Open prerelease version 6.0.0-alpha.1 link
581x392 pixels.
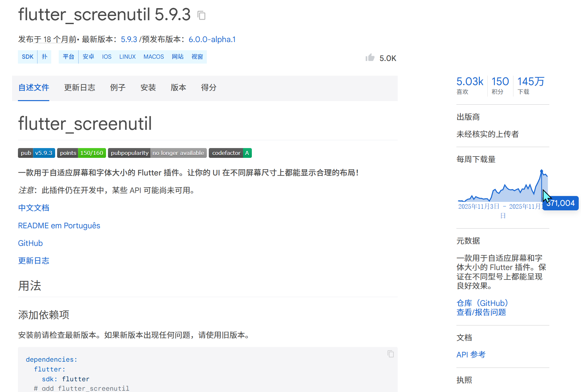(x=212, y=39)
